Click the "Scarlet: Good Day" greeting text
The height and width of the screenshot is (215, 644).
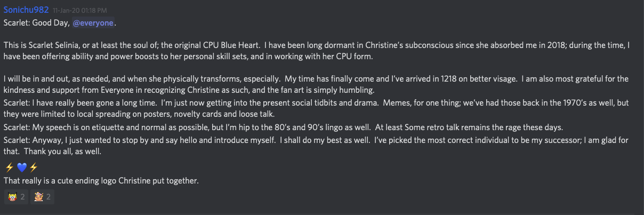click(x=37, y=23)
